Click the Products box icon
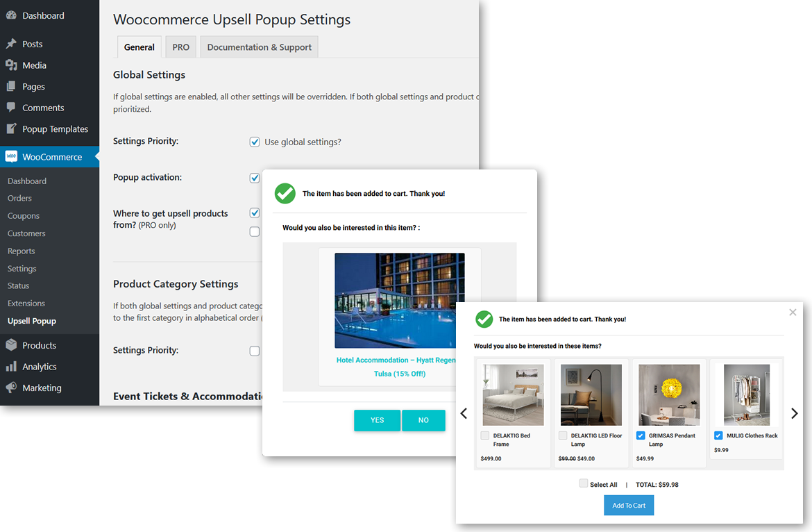This screenshot has width=812, height=532. [11, 345]
